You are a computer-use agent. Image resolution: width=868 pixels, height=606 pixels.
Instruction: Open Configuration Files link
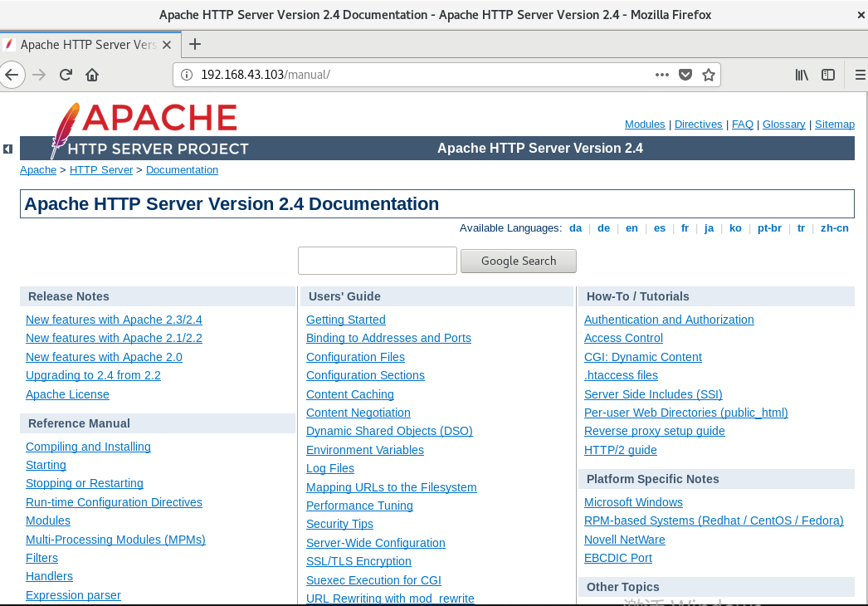355,357
